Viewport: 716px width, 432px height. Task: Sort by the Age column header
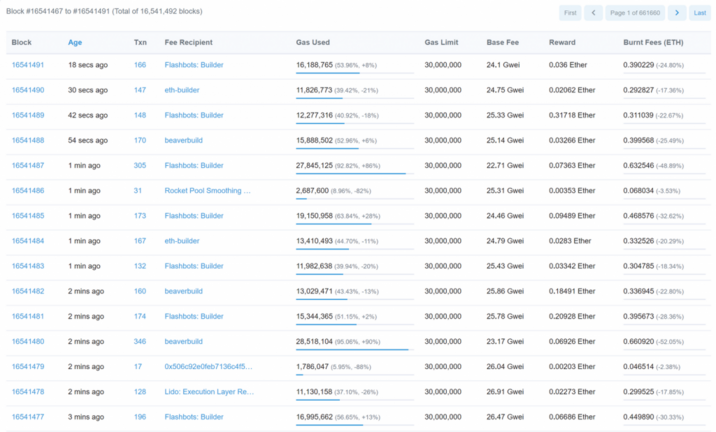(x=75, y=42)
